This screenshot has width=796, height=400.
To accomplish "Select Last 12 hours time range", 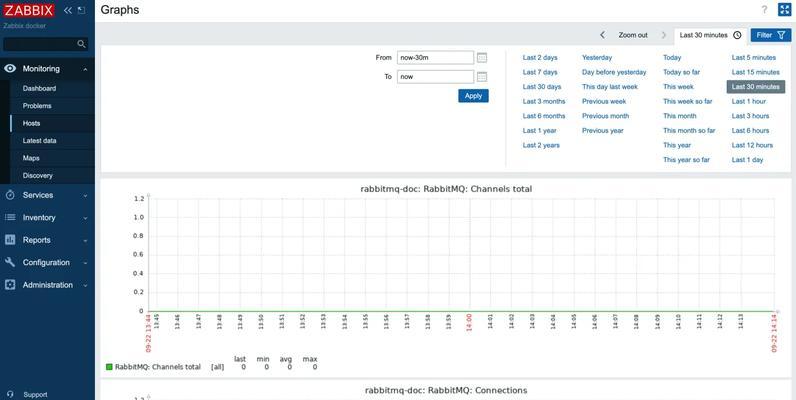I will click(x=752, y=145).
